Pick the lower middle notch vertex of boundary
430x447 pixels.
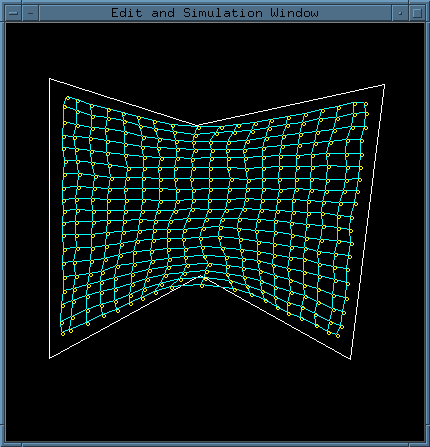point(200,276)
